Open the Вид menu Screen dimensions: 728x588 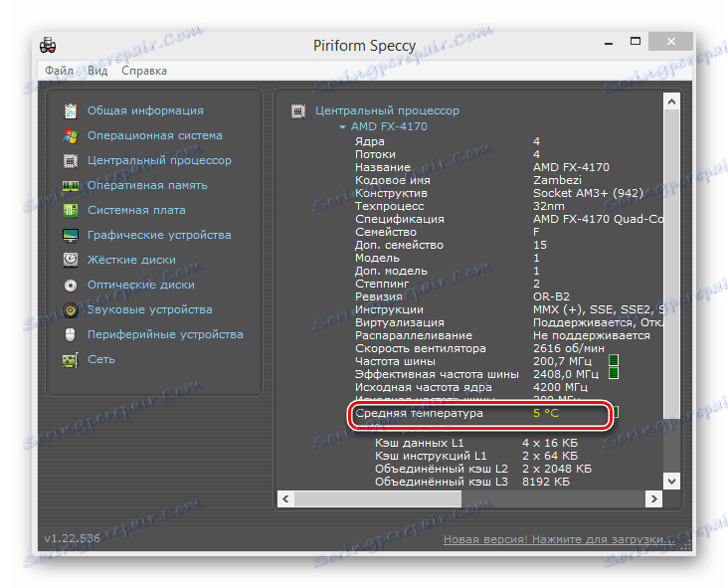[97, 71]
